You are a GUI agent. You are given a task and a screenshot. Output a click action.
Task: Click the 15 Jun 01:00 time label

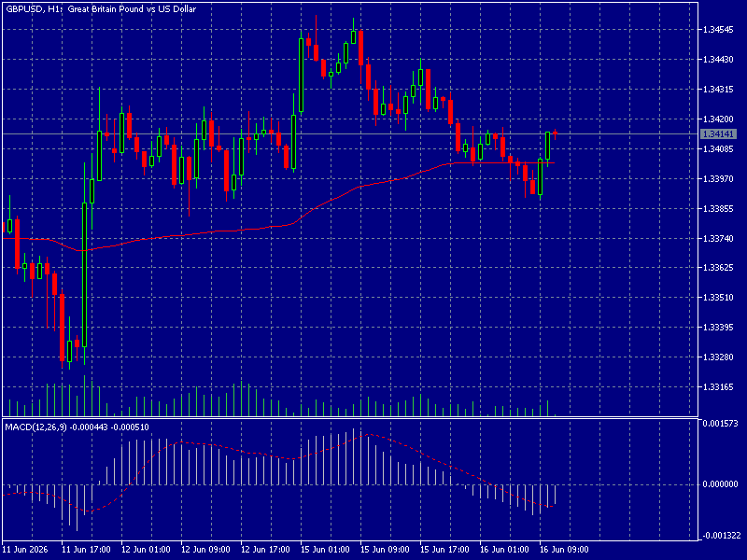click(x=325, y=550)
